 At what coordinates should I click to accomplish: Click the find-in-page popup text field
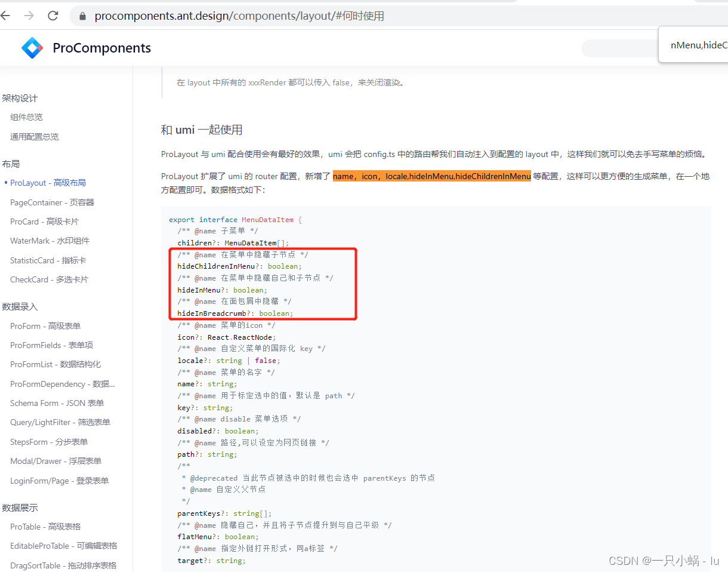coord(698,45)
